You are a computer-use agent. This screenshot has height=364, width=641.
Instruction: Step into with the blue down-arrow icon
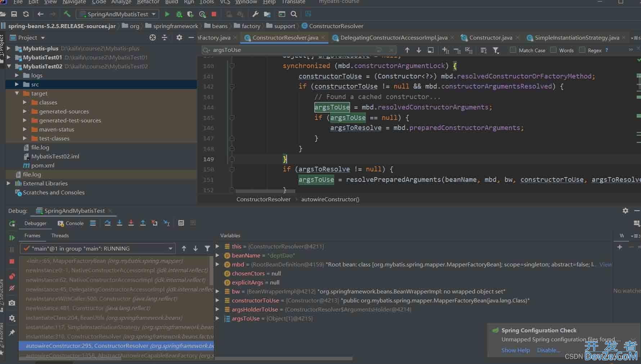120,223
